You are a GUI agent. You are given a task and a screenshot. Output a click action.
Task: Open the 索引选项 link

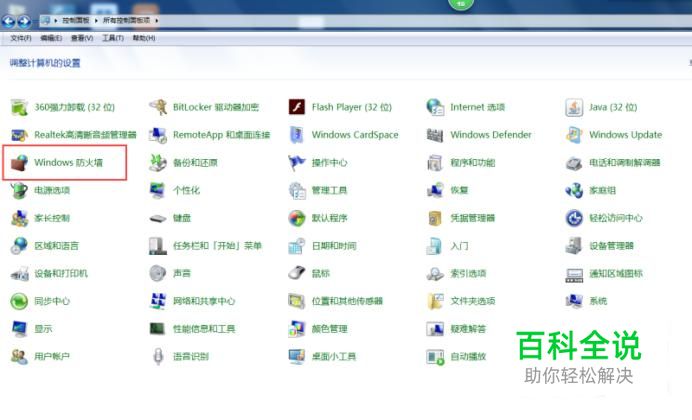[x=468, y=274]
